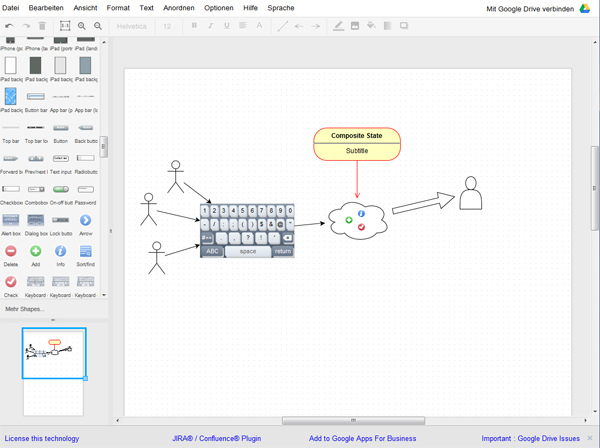Choose the Checkbox shape in palette
The image size is (600, 448).
click(x=11, y=189)
